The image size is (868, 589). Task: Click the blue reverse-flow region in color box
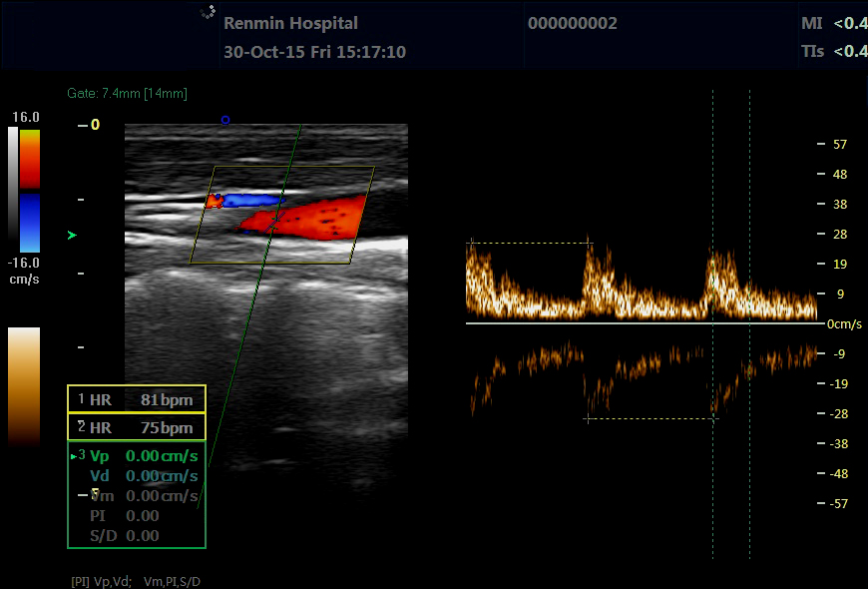pos(249,201)
